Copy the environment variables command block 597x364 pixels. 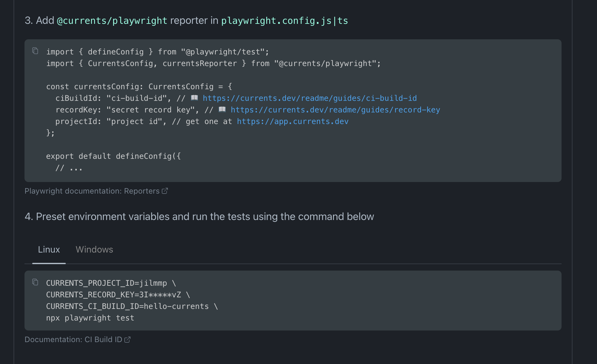pyautogui.click(x=35, y=282)
